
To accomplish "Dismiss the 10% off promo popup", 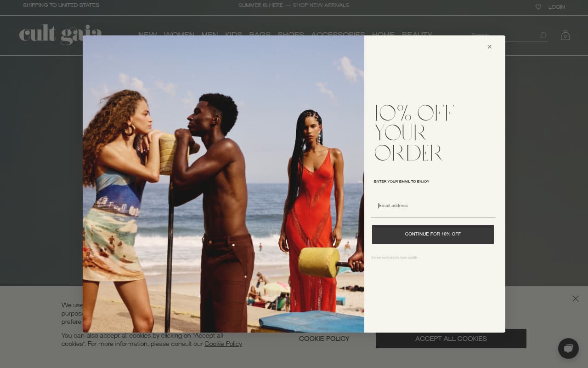I will pyautogui.click(x=489, y=46).
